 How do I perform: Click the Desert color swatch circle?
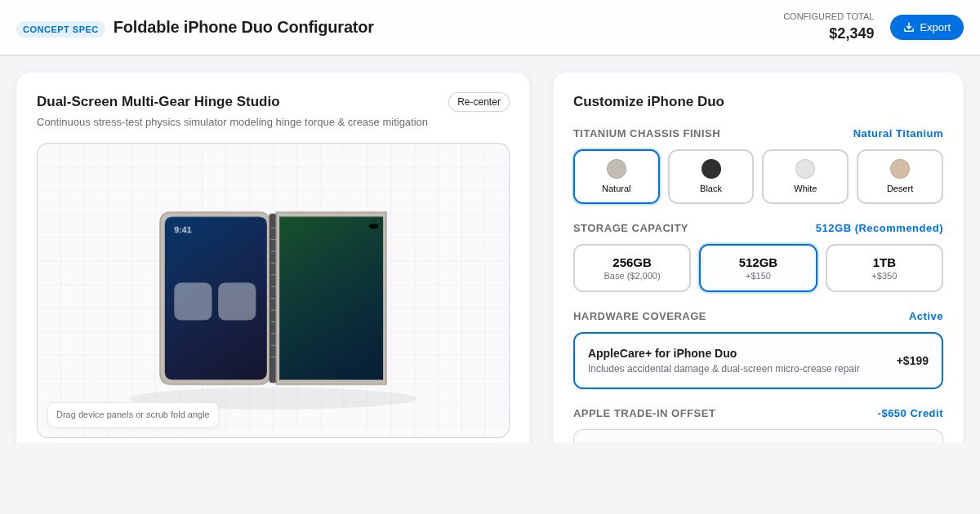coord(900,169)
